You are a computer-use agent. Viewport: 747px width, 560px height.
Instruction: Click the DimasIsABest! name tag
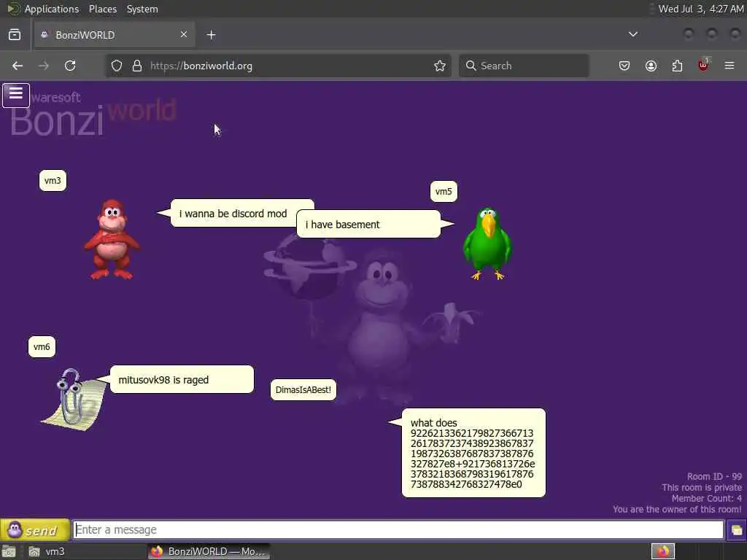click(x=303, y=390)
